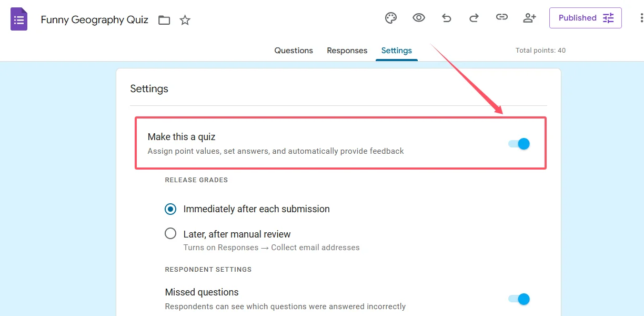Copy the responder link icon

tap(502, 18)
